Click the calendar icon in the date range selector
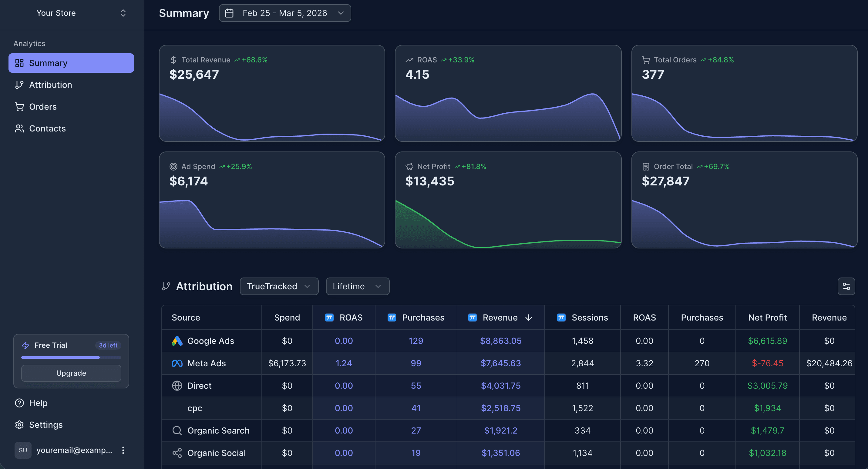 coord(230,13)
